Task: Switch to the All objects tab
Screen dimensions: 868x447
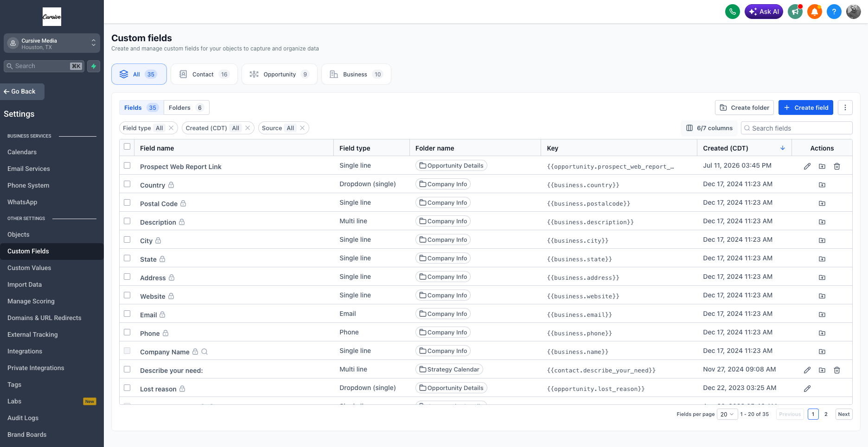Action: 139,74
